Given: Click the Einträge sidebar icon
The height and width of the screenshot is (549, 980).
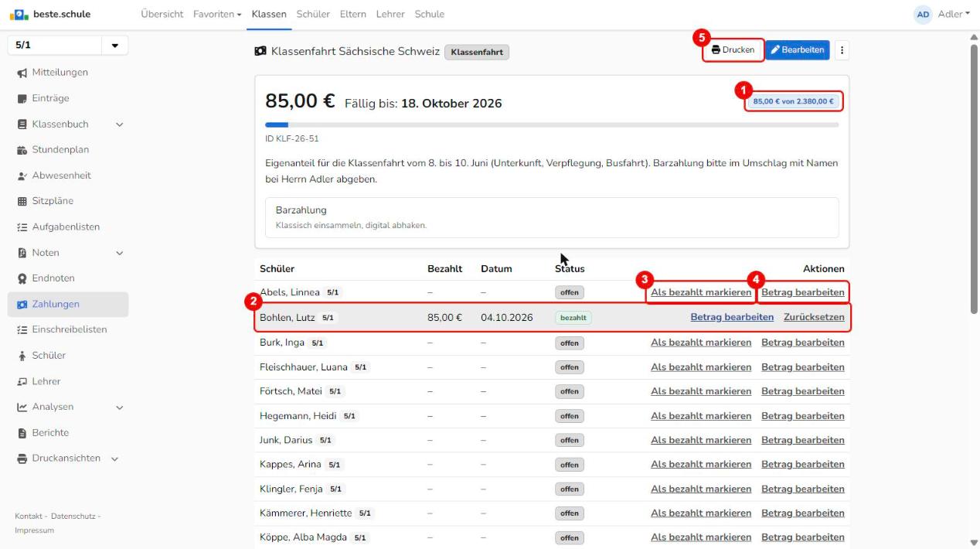Looking at the screenshot, I should tap(21, 98).
